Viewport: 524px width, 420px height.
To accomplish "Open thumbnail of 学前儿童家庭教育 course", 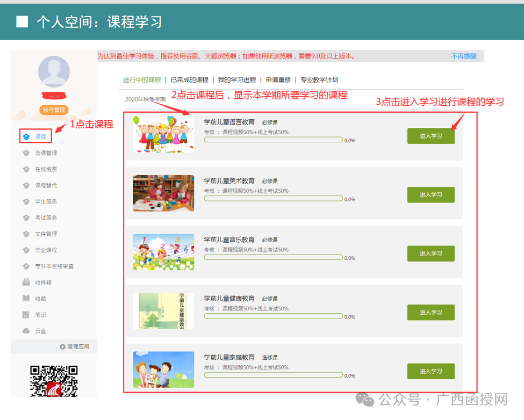I will coord(163,370).
